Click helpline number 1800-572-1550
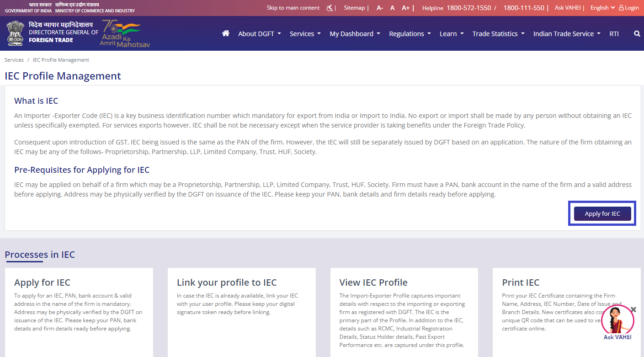Viewport: 644px width, 357px height. [x=468, y=8]
